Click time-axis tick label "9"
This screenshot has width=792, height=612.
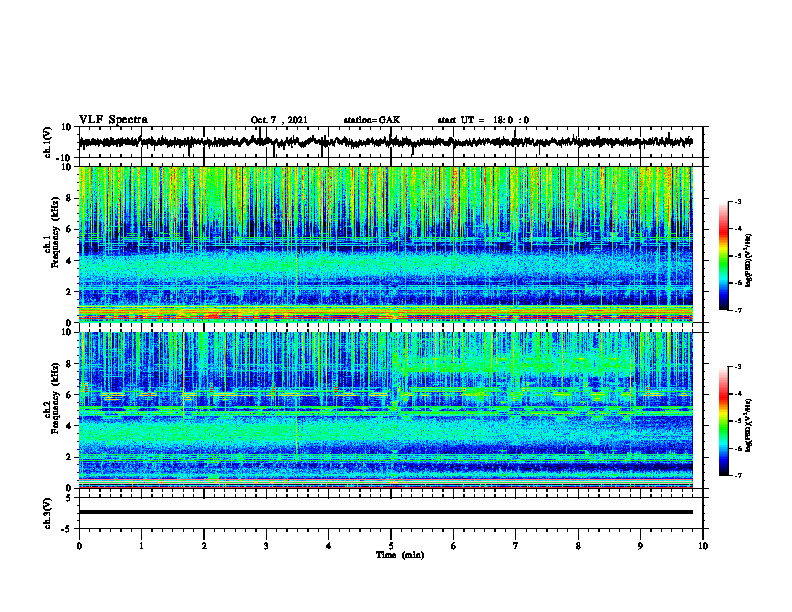coord(640,546)
